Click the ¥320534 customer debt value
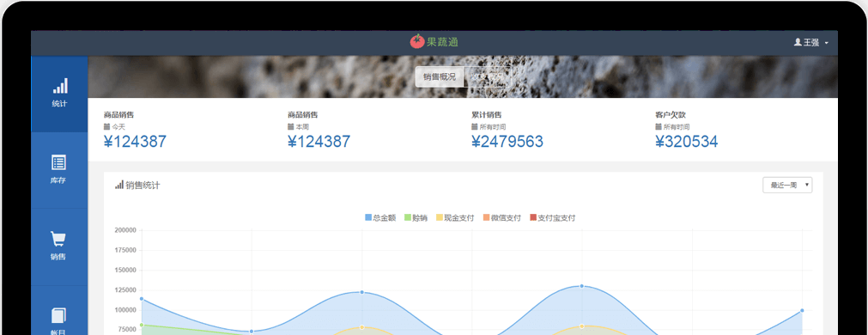The image size is (868, 335). click(x=687, y=142)
